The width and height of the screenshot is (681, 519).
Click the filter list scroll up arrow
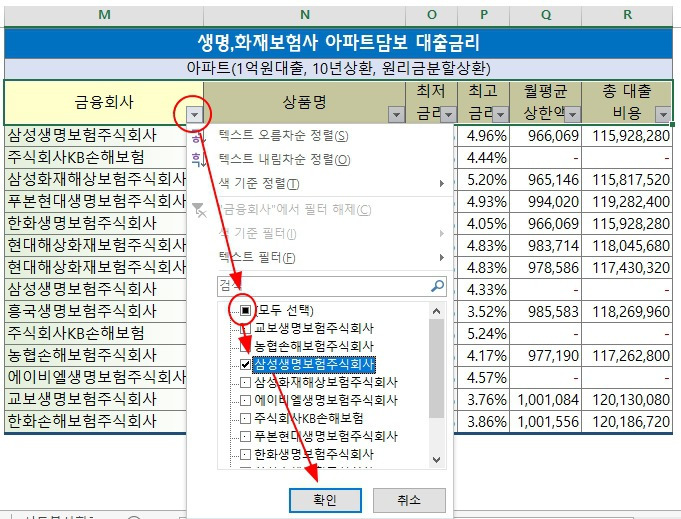pyautogui.click(x=436, y=311)
